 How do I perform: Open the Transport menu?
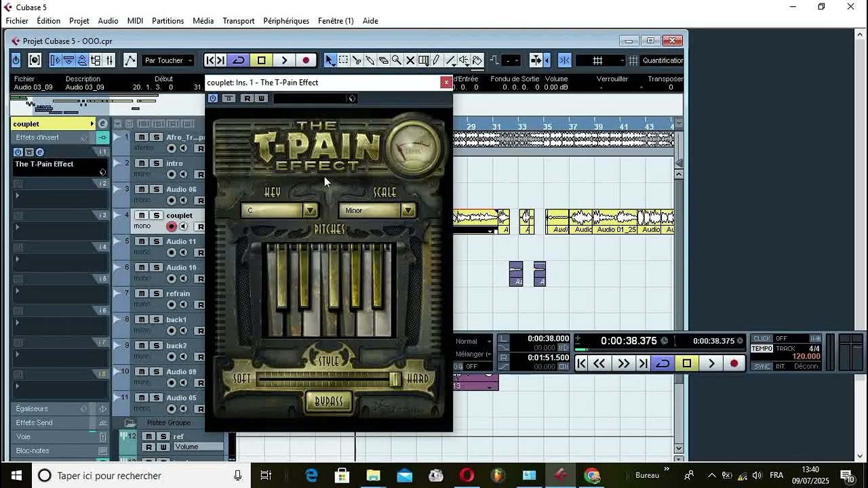click(239, 21)
